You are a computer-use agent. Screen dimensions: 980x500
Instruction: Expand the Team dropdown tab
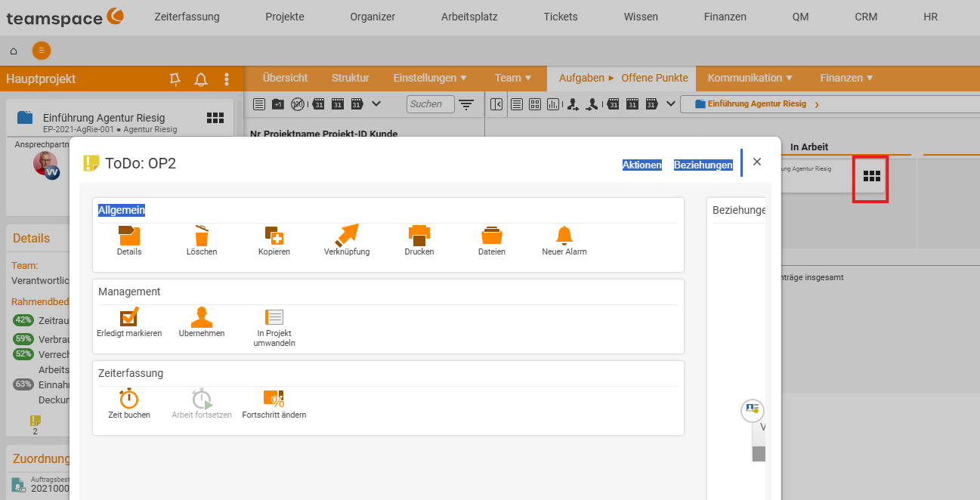513,78
